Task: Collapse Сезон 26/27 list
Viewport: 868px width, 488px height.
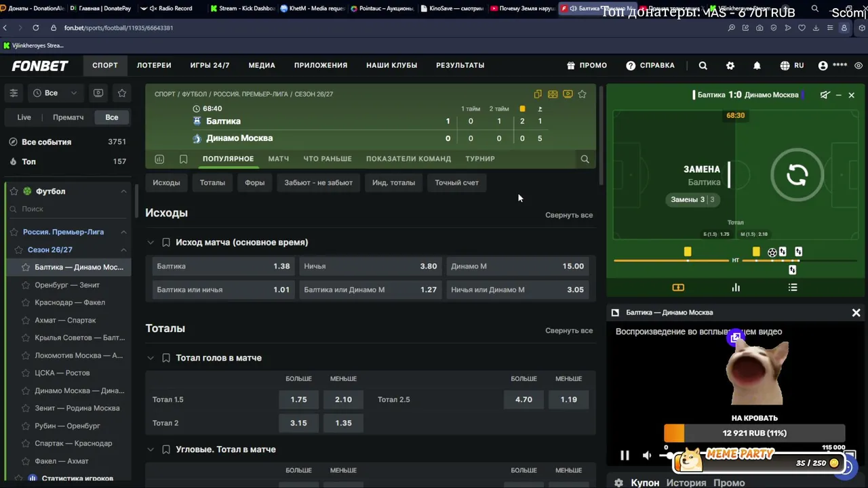Action: click(x=123, y=249)
